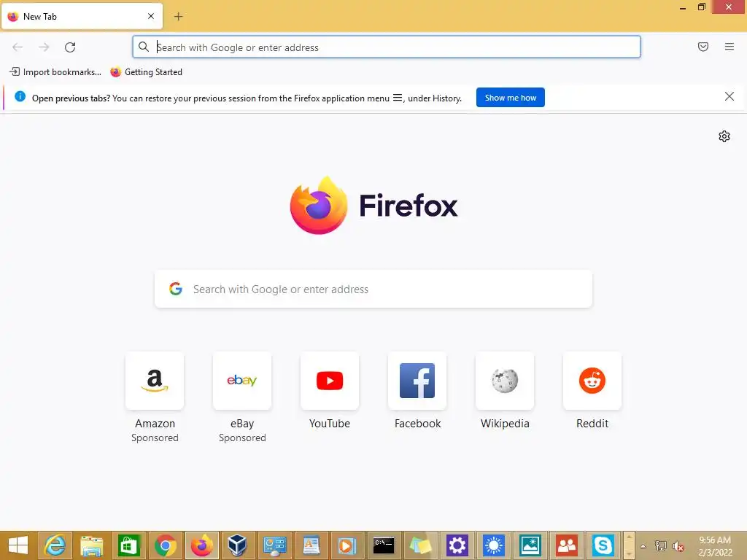Click the muted volume tray icon

[678, 546]
